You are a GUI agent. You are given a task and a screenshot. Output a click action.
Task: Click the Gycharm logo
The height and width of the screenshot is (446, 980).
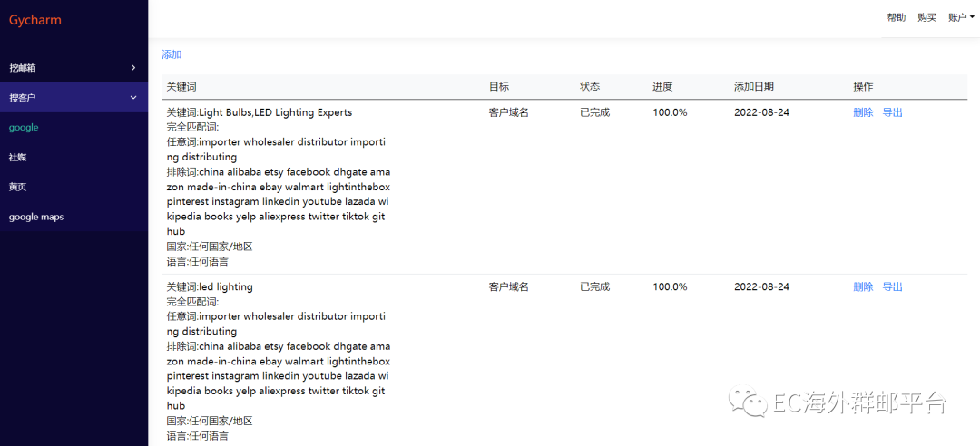[35, 20]
